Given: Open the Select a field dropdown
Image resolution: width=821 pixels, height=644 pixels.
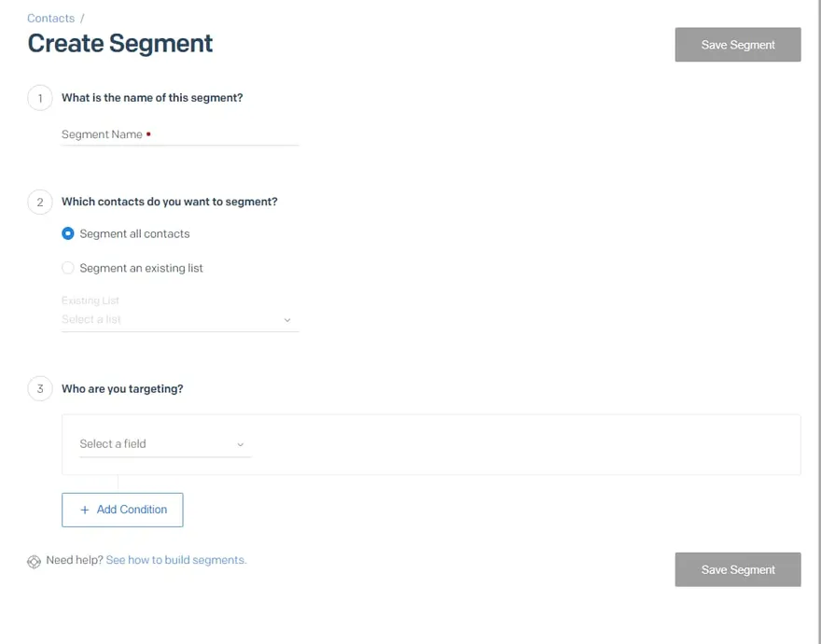Looking at the screenshot, I should pos(159,444).
